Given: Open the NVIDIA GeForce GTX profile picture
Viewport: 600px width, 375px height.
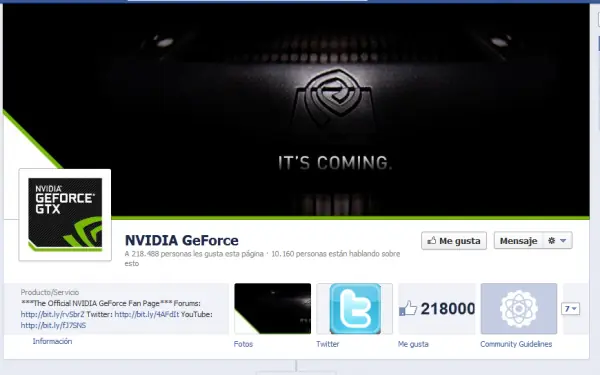Looking at the screenshot, I should pos(65,214).
